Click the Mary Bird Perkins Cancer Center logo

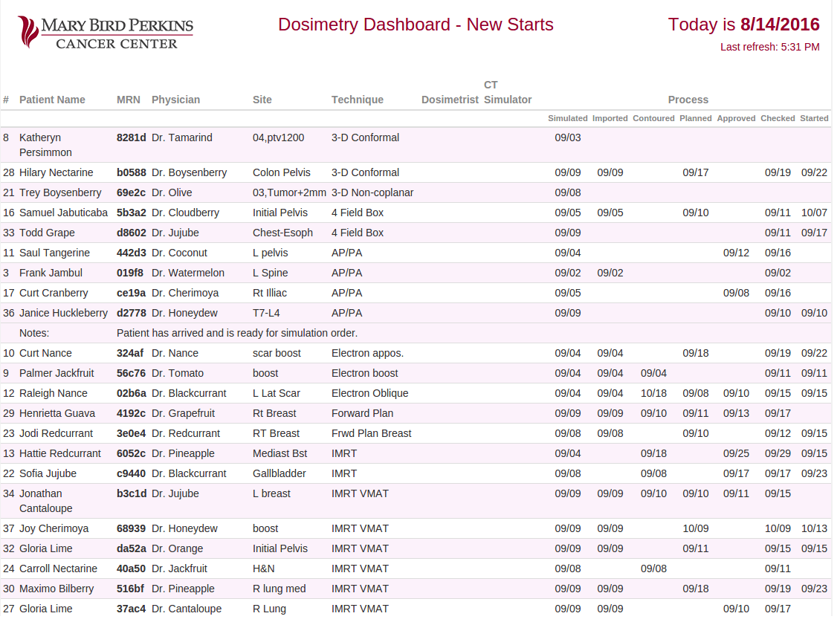tap(106, 33)
